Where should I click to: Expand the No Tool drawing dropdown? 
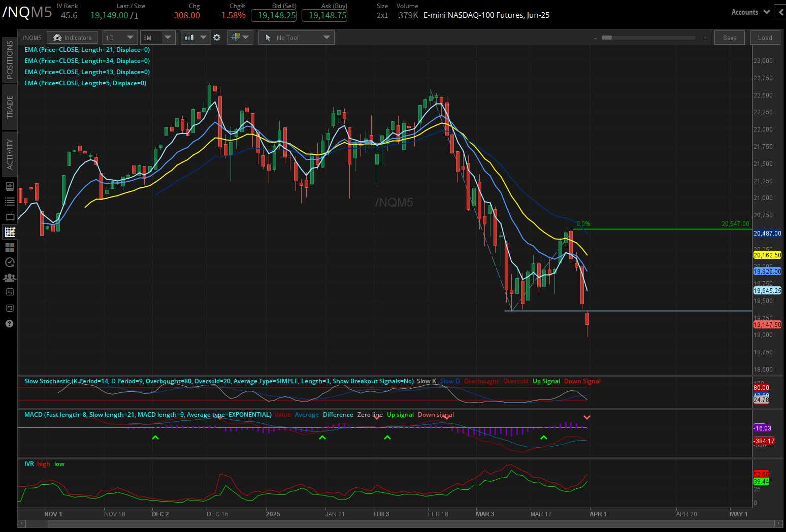tap(296, 37)
